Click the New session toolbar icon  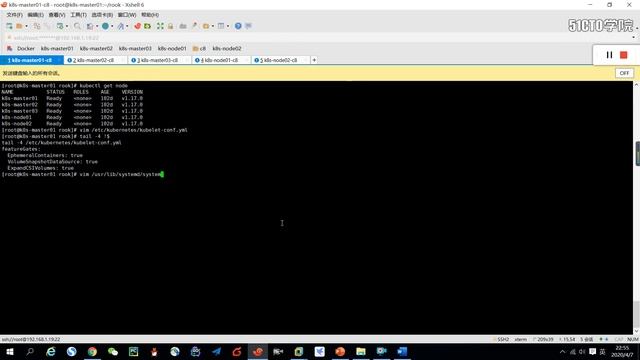pyautogui.click(x=9, y=26)
